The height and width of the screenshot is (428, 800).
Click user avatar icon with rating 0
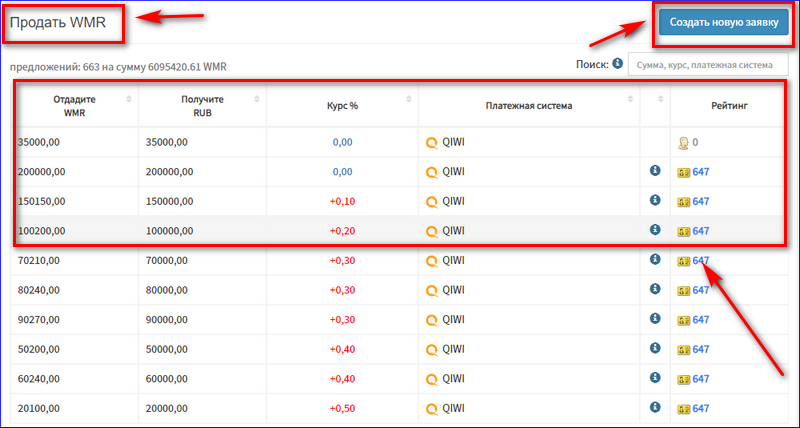click(683, 143)
